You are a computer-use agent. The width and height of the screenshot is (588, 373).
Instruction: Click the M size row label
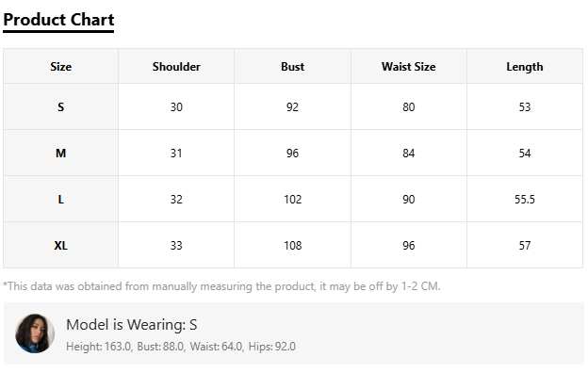[x=60, y=154]
